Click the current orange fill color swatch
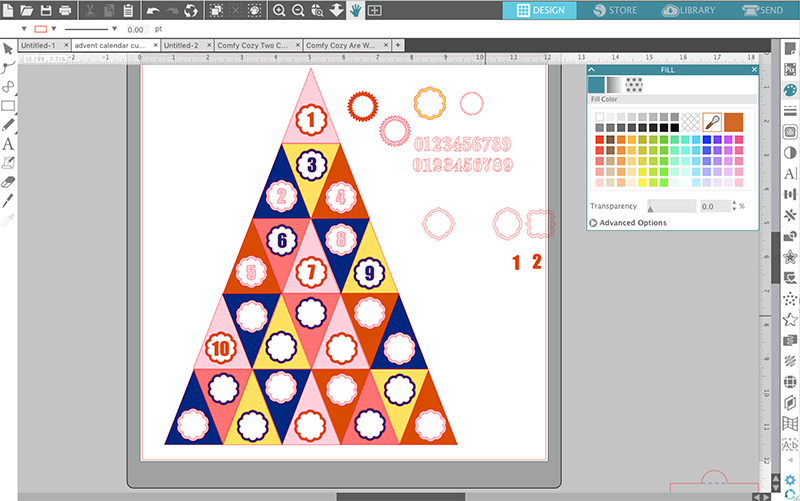 pos(733,122)
